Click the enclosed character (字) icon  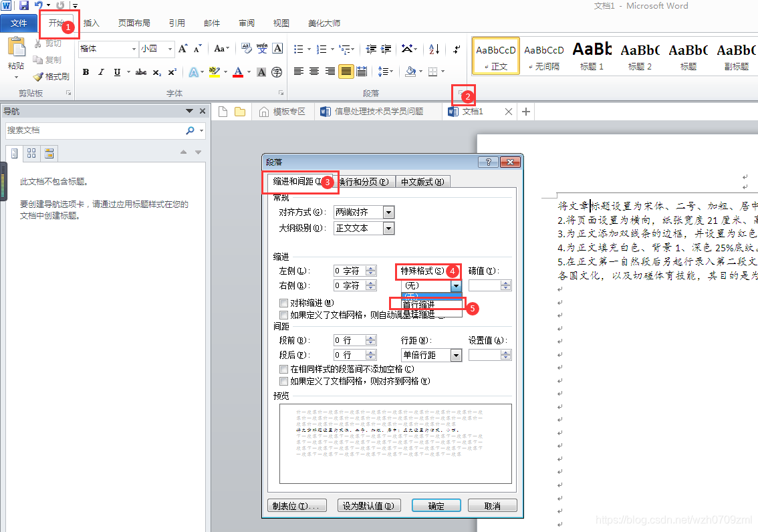[x=277, y=72]
